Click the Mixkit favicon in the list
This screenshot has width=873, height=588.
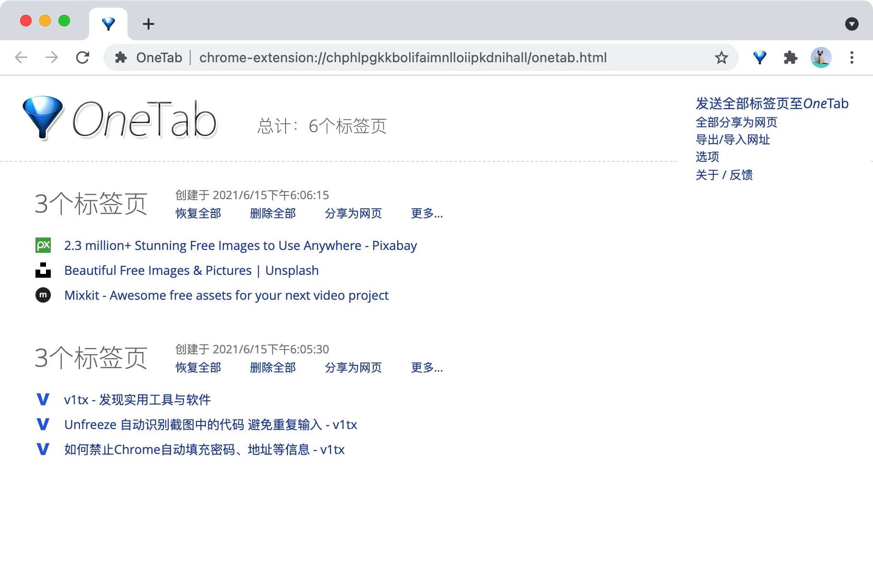(x=43, y=295)
